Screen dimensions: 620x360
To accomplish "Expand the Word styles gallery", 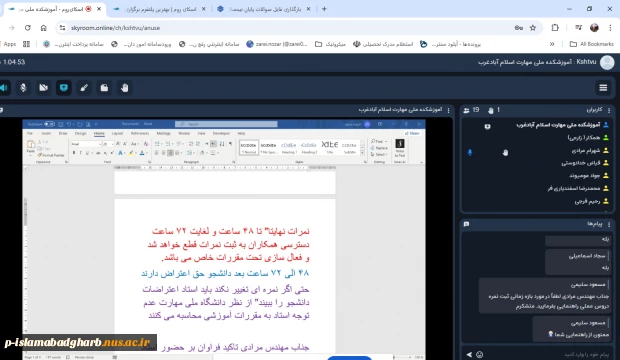I will click(362, 153).
